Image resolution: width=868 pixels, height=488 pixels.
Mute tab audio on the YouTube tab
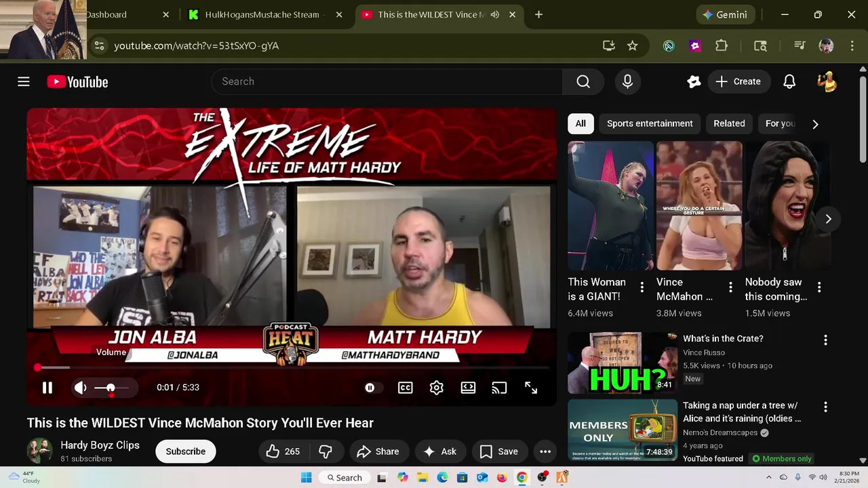pyautogui.click(x=495, y=14)
